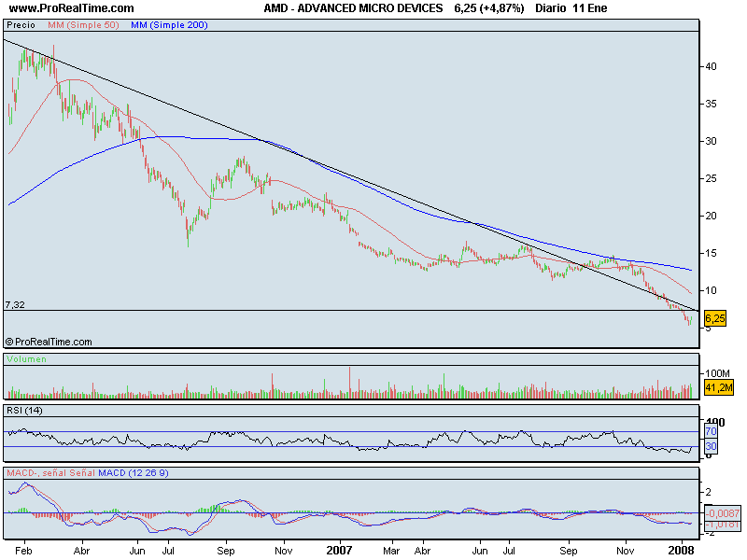Click the 35 price axis value
Image resolution: width=747 pixels, height=560 pixels.
click(711, 104)
